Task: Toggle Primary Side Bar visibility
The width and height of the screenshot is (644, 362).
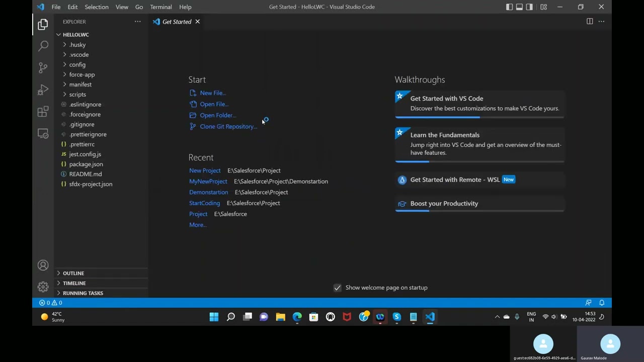Action: [x=509, y=7]
